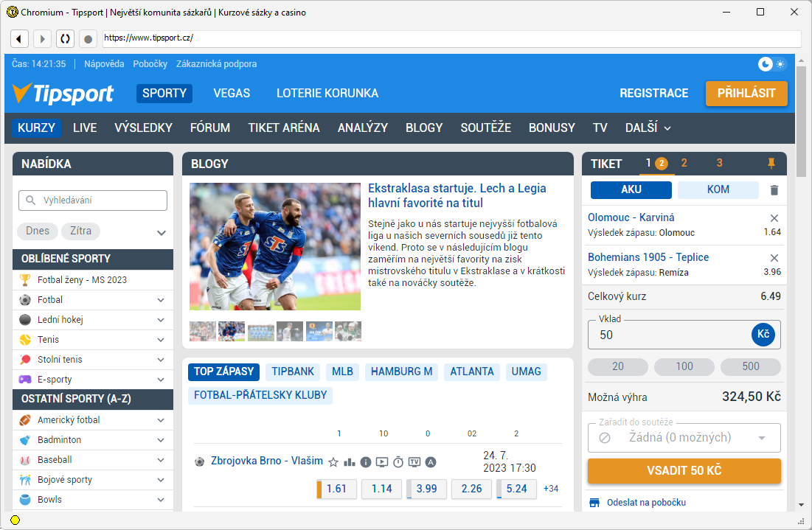812x530 pixels.
Task: Toggle odds 3.99 draw bet
Action: tap(427, 489)
